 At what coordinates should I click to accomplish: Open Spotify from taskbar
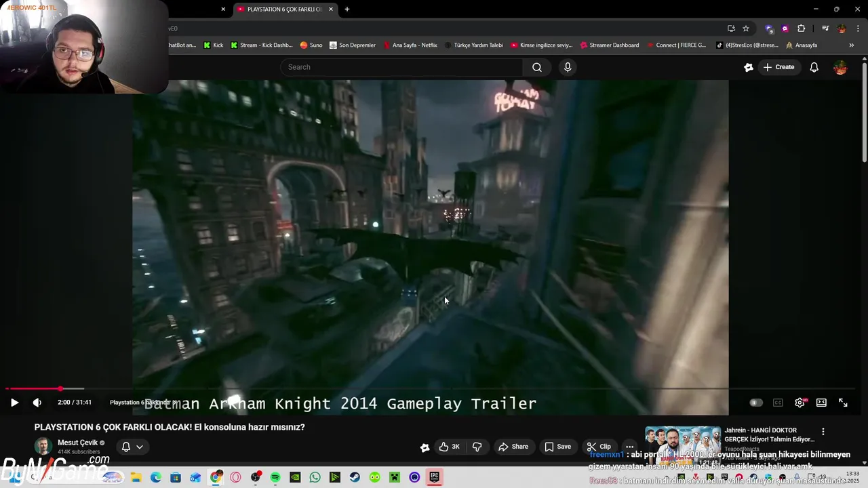point(275,477)
